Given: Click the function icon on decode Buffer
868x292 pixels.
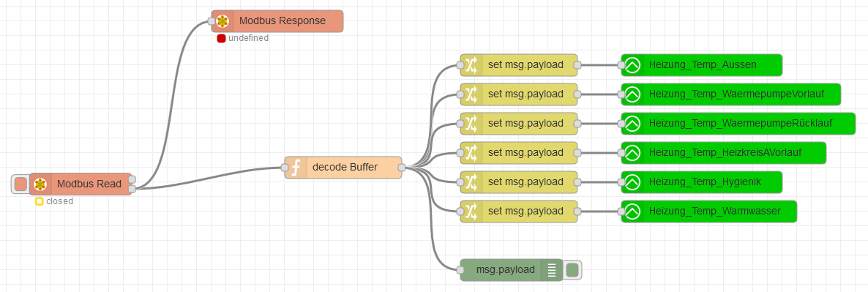Looking at the screenshot, I should pos(296,167).
